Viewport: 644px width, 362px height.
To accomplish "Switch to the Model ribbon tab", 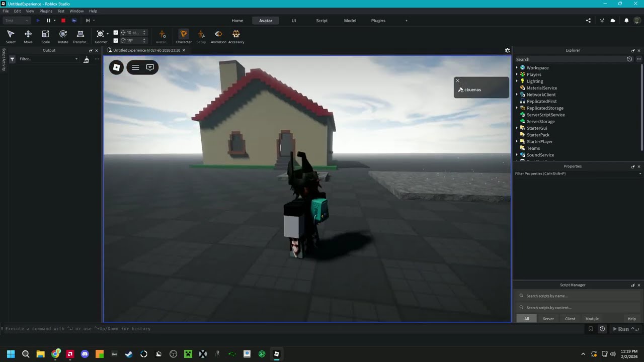I will pyautogui.click(x=350, y=21).
